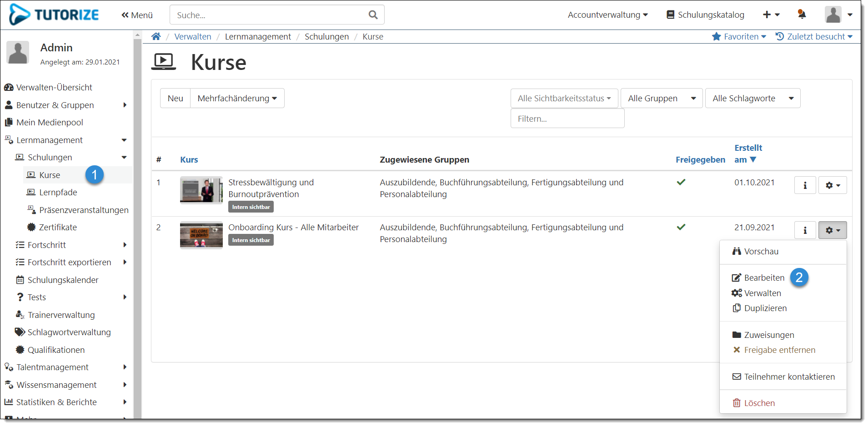Click the info icon for the Stressbewältigung course
The height and width of the screenshot is (426, 868).
click(805, 185)
